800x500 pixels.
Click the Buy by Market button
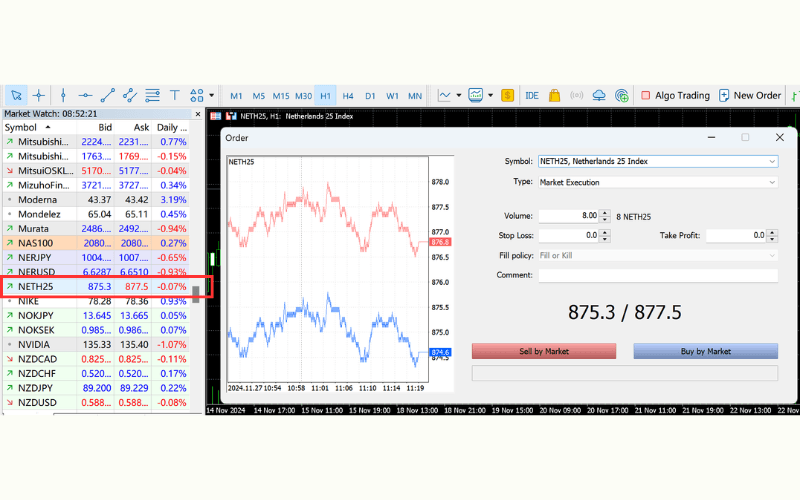pyautogui.click(x=705, y=352)
